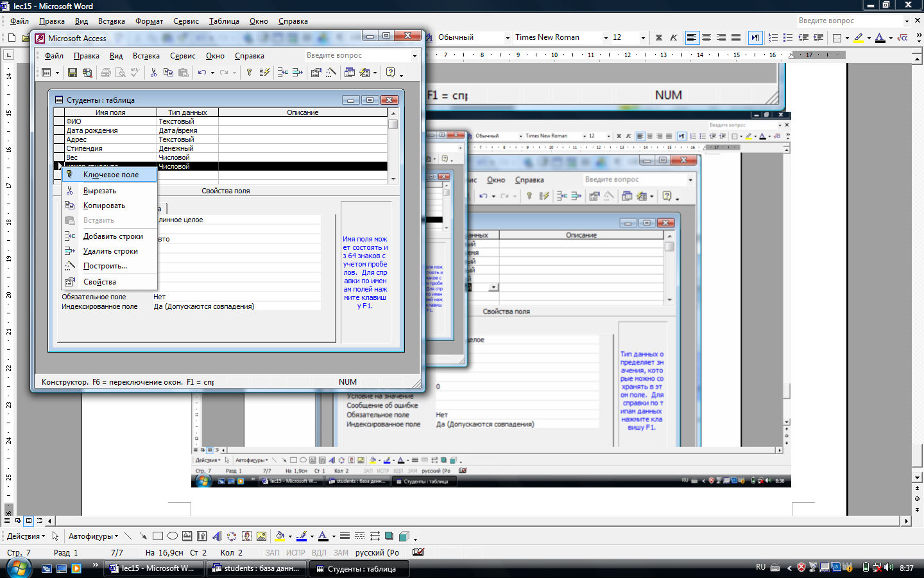The height and width of the screenshot is (578, 924).
Task: Click the Cut scissors icon in Access toolbar
Action: pyautogui.click(x=153, y=73)
